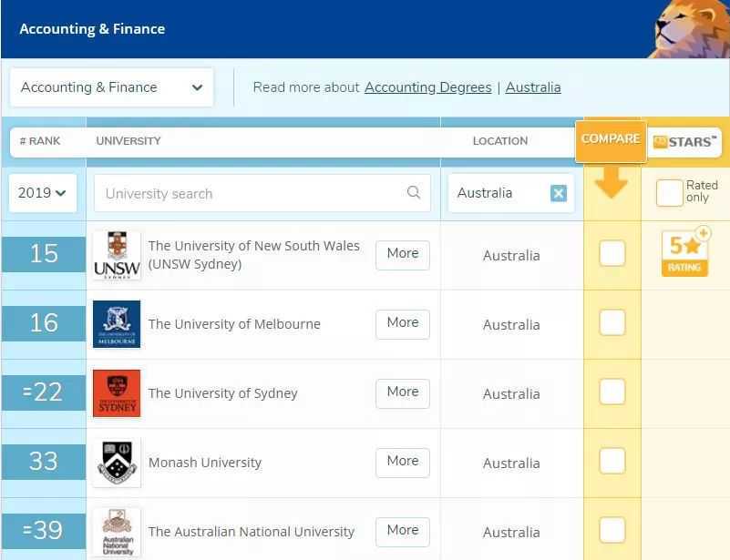Click the magnifier icon in University search
The image size is (730, 560).
[x=414, y=193]
